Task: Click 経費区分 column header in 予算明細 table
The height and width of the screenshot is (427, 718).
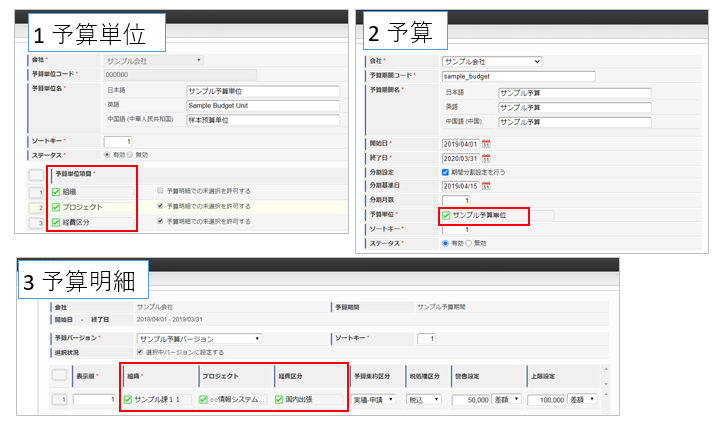Action: [311, 376]
